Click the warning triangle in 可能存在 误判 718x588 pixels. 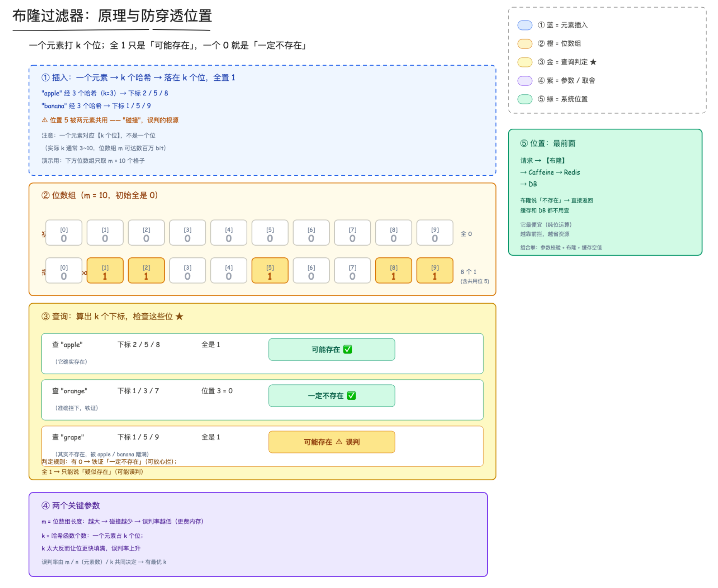pos(339,442)
